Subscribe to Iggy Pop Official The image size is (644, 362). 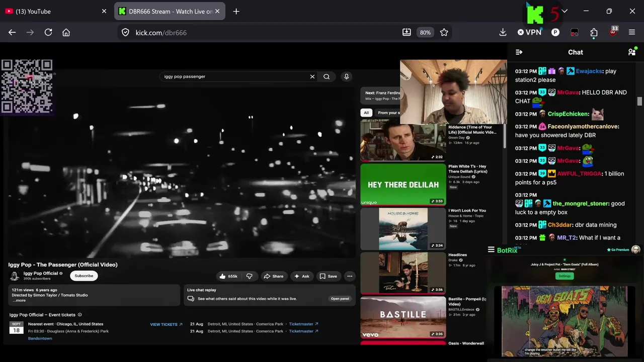(x=84, y=276)
